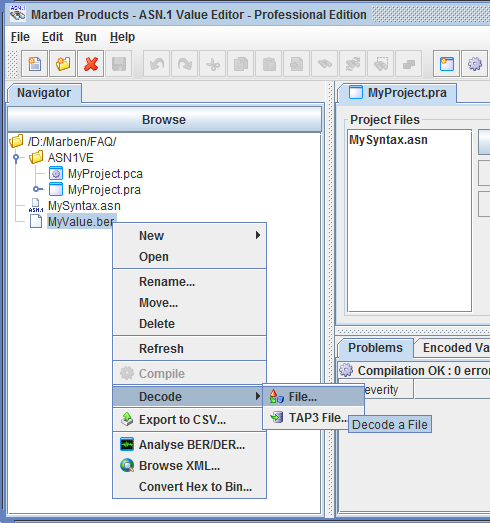Select MySyntax.asn in the Navigator tree
The width and height of the screenshot is (490, 523).
84,205
